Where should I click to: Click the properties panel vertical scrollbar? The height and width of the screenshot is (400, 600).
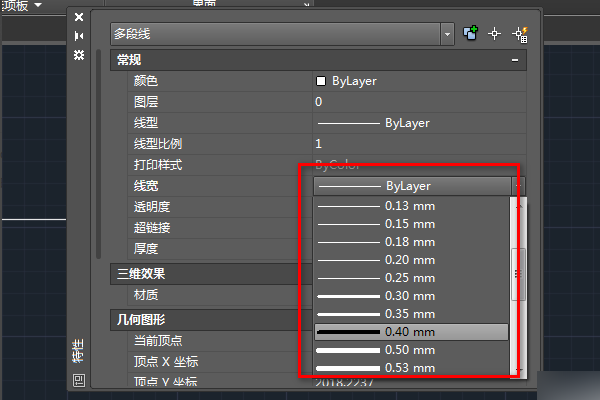pos(98,154)
